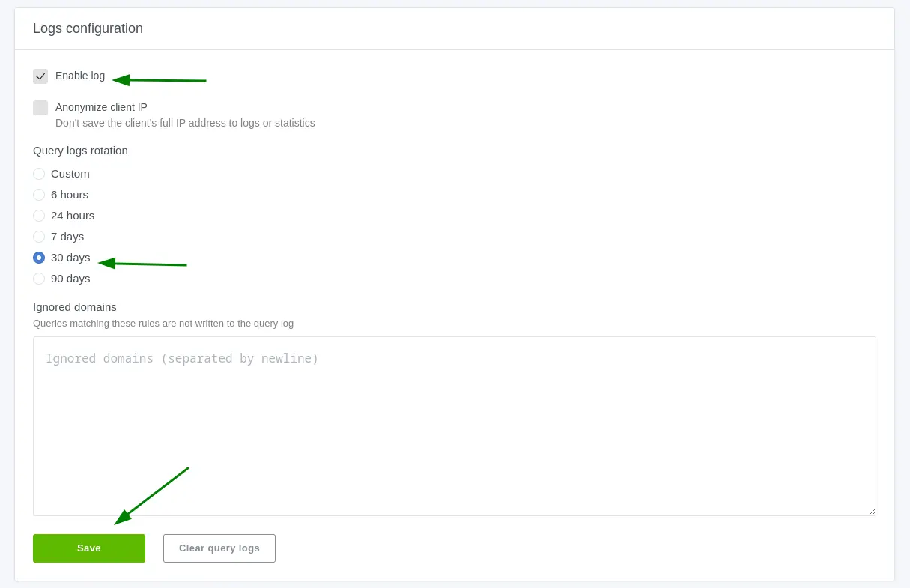Select the 24 hours radio button
This screenshot has height=588, width=910.
[x=39, y=216]
